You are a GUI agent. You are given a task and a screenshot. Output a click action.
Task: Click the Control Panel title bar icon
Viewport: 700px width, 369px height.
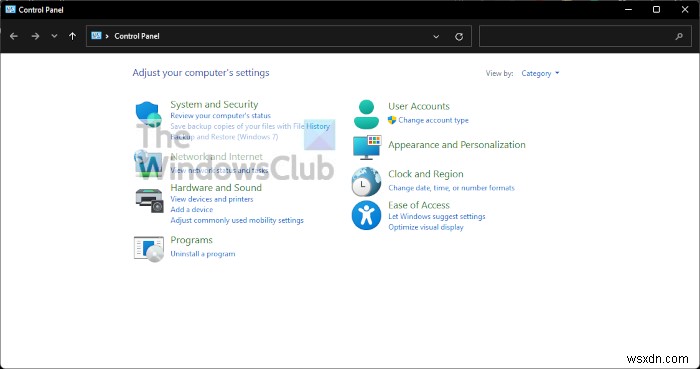click(x=10, y=9)
